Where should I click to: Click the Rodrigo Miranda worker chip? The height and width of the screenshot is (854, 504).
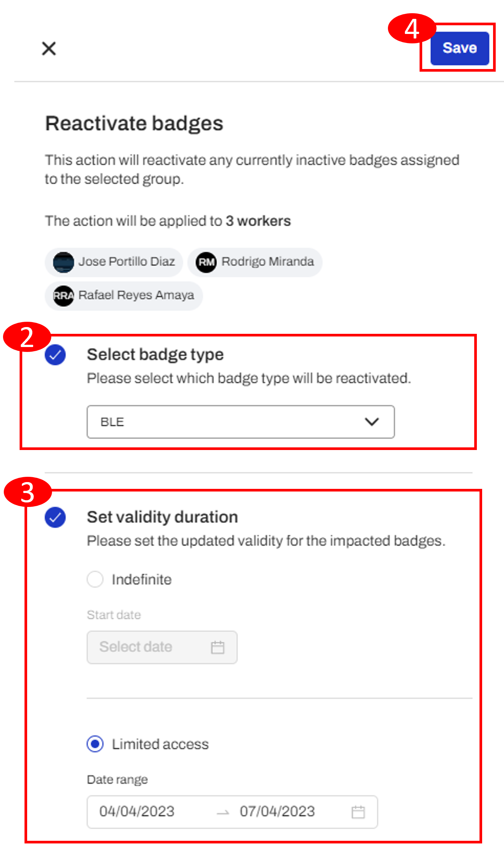255,262
